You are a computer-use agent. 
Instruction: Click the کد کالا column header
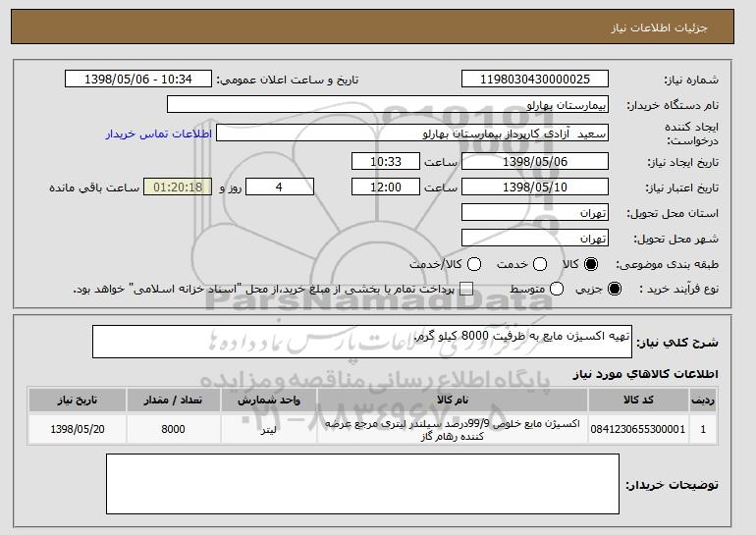(638, 401)
